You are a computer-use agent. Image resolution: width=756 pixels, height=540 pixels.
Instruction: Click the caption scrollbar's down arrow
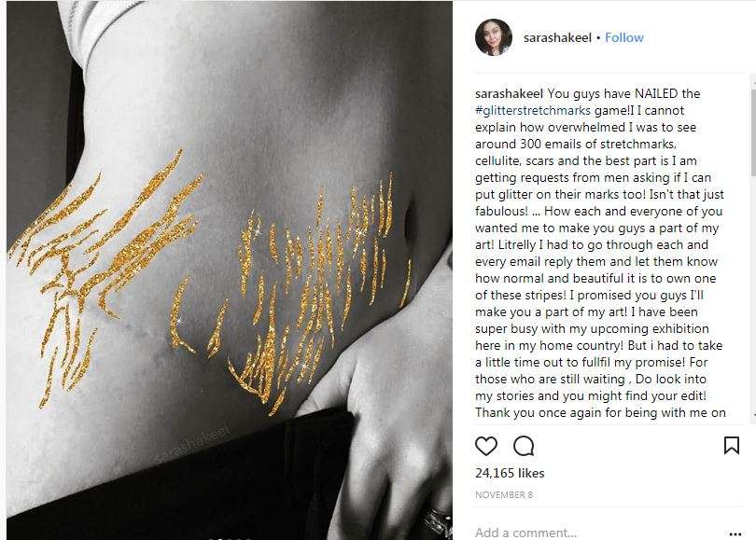tap(753, 415)
